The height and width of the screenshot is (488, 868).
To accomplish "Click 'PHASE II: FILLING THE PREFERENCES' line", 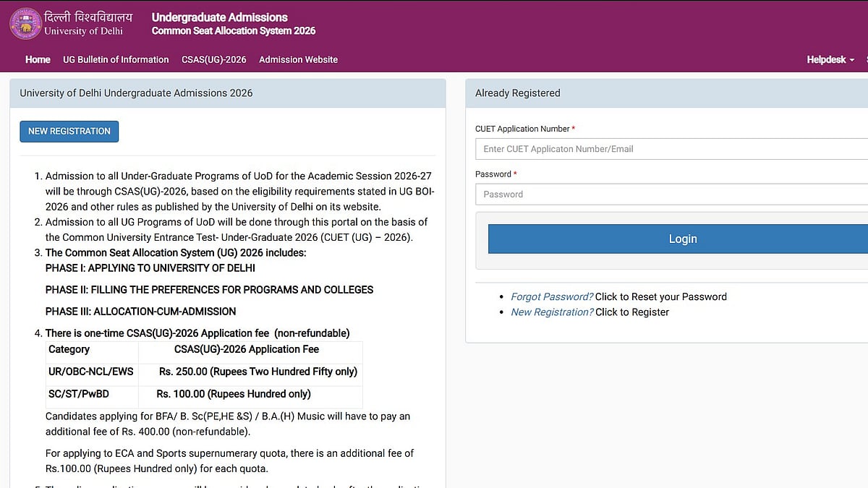I will click(x=210, y=290).
